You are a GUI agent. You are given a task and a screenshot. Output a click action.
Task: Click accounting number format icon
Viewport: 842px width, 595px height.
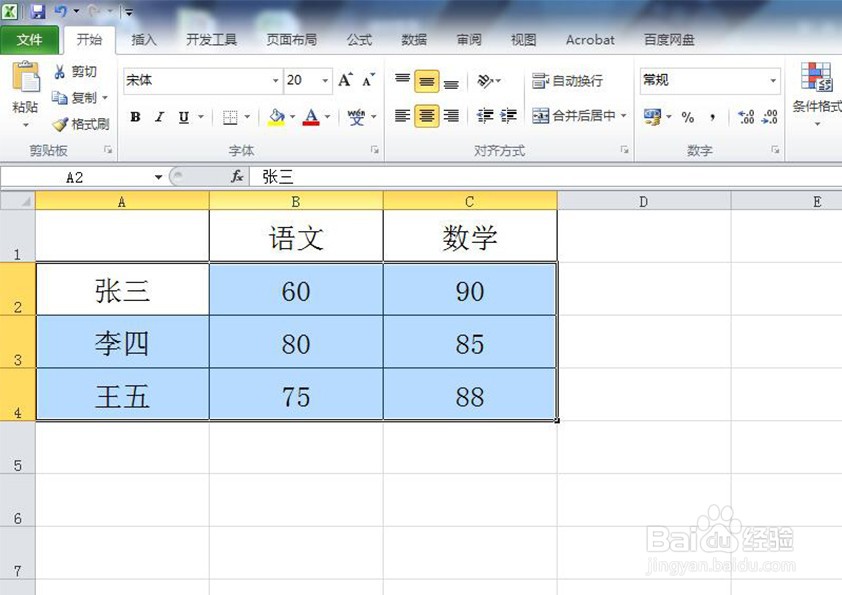tap(652, 117)
